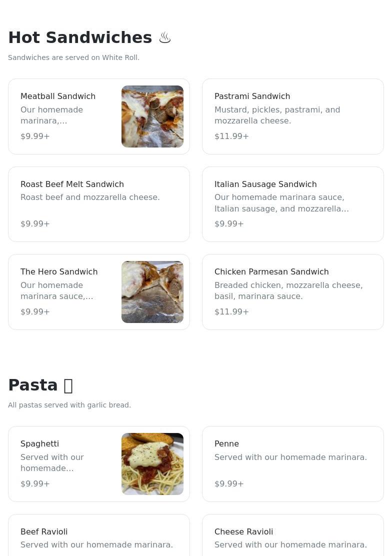The width and height of the screenshot is (392, 556).
Task: Open the Penne pasta card
Action: click(292, 464)
